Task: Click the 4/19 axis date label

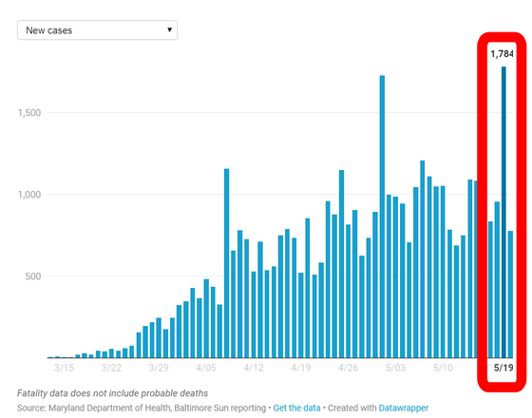Action: point(300,368)
